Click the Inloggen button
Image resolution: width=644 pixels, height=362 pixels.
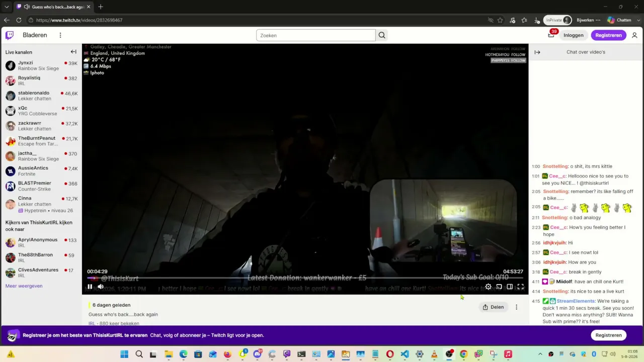[x=574, y=35]
